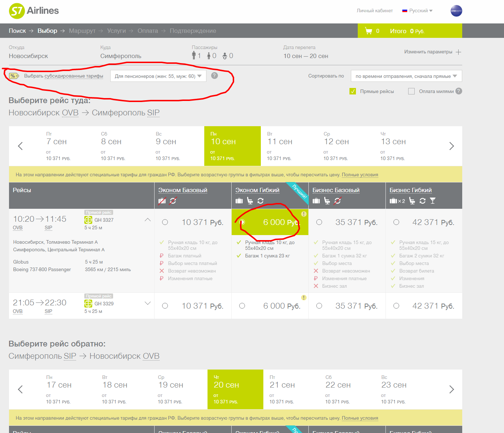Click lounge cocktail glass icon under Бизнес Гибкий

433,201
